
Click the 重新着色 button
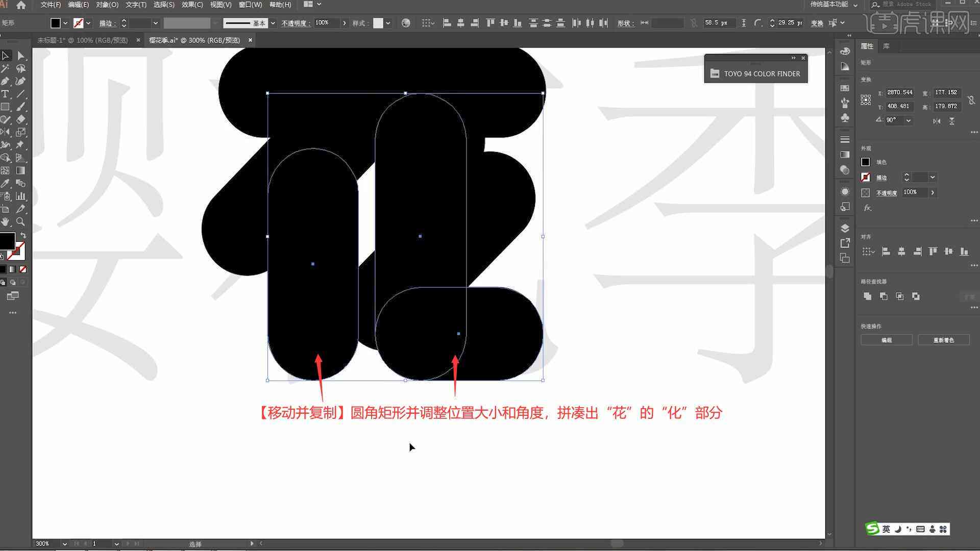(x=943, y=340)
